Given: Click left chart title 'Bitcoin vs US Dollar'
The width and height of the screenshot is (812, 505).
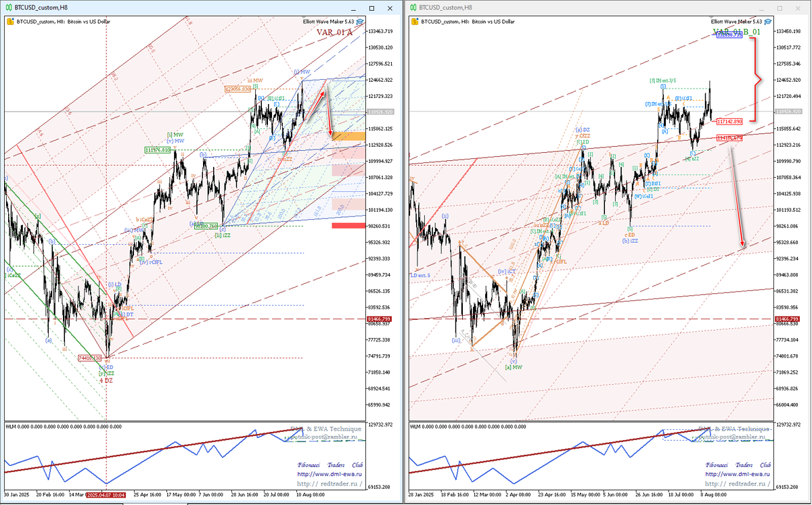Looking at the screenshot, I should click(x=89, y=22).
